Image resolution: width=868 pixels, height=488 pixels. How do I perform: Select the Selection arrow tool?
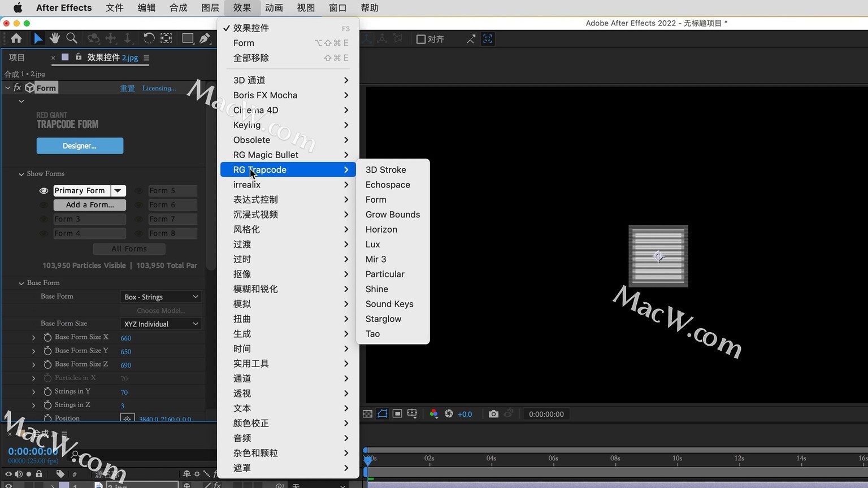point(38,38)
